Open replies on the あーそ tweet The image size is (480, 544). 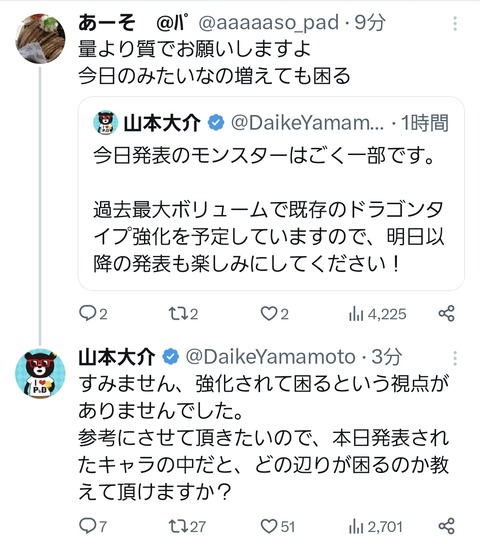(x=93, y=314)
